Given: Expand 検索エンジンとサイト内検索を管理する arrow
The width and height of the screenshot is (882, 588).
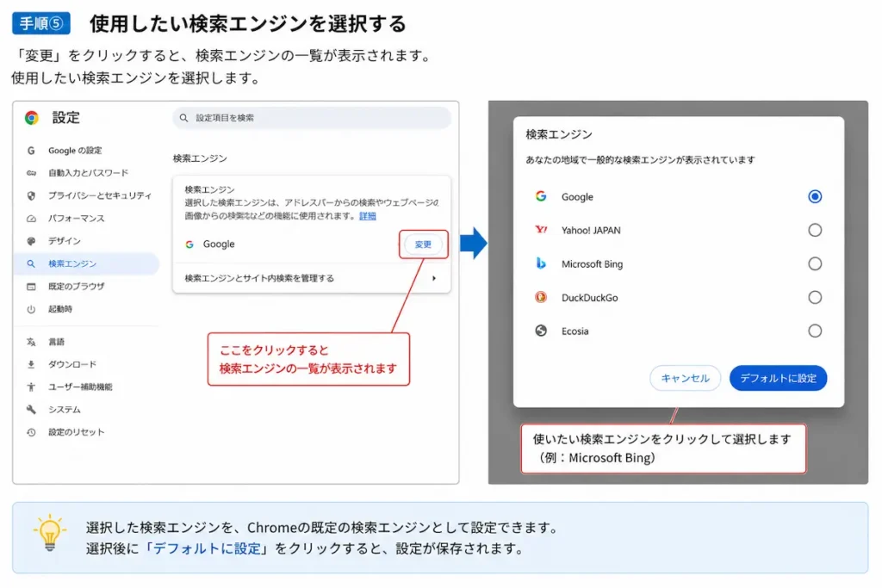Looking at the screenshot, I should [434, 278].
